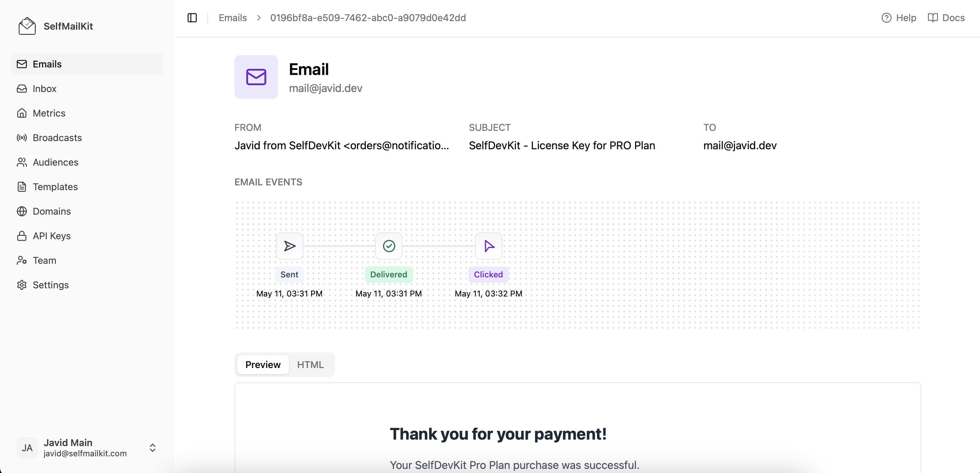Screen dimensions: 980x473
Task: Click the Inbox tray sidebar icon
Action: click(22, 89)
